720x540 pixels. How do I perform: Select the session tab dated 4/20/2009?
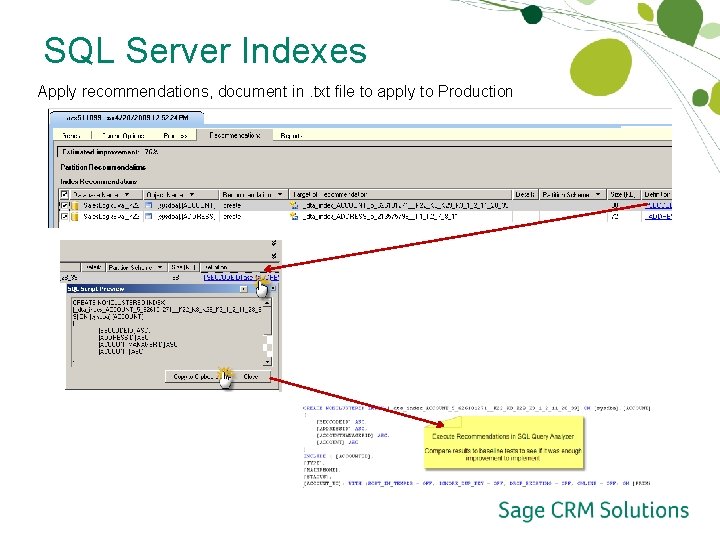click(x=127, y=118)
